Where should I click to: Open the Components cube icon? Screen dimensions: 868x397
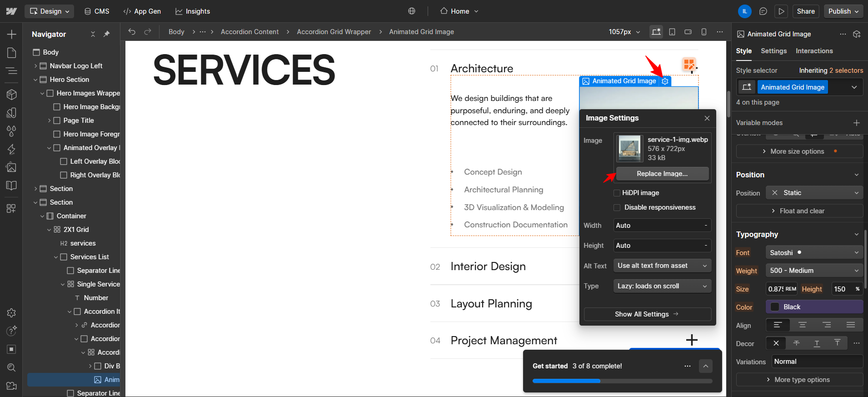tap(12, 94)
